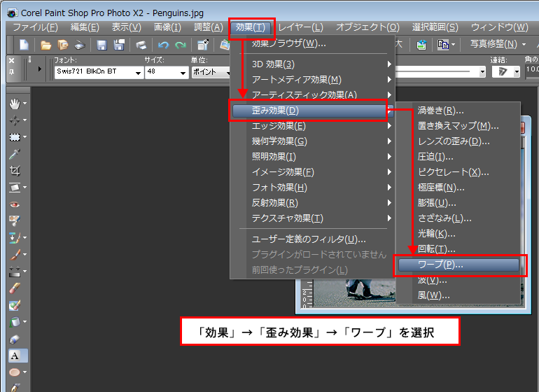
Task: Select the Flood Fill bucket tool
Action: [15, 322]
